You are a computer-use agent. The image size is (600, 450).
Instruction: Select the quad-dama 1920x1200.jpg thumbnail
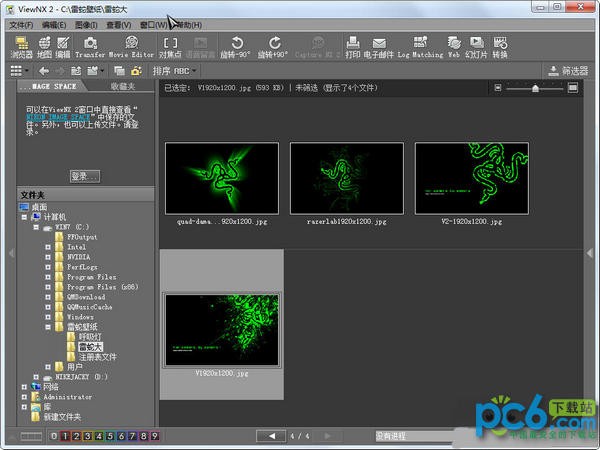(222, 178)
